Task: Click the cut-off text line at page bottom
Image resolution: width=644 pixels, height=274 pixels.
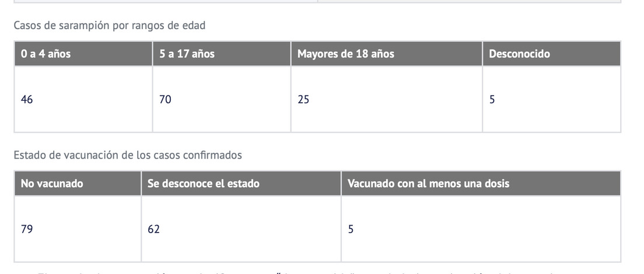Action: pyautogui.click(x=292, y=271)
